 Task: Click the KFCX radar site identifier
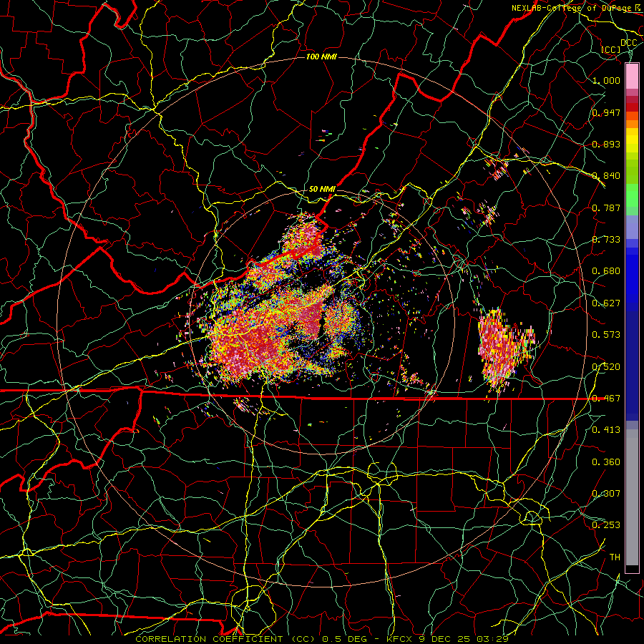(399, 639)
